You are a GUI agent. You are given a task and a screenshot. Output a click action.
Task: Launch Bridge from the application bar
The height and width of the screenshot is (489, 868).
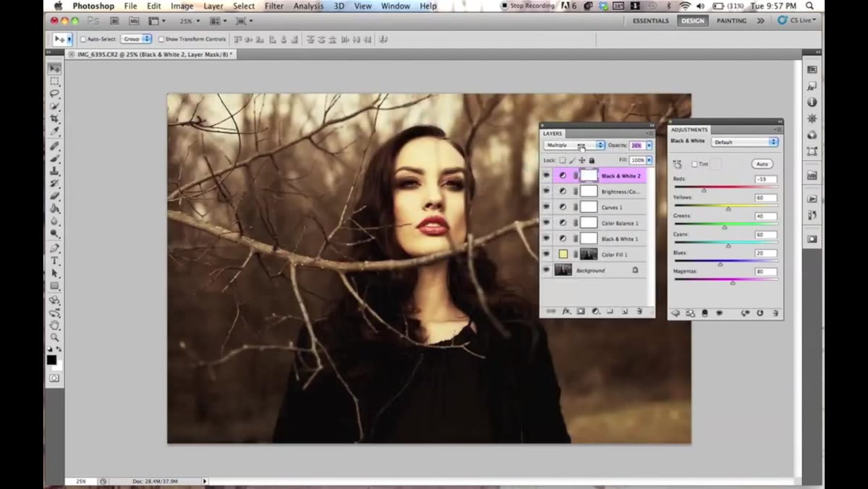coord(114,21)
